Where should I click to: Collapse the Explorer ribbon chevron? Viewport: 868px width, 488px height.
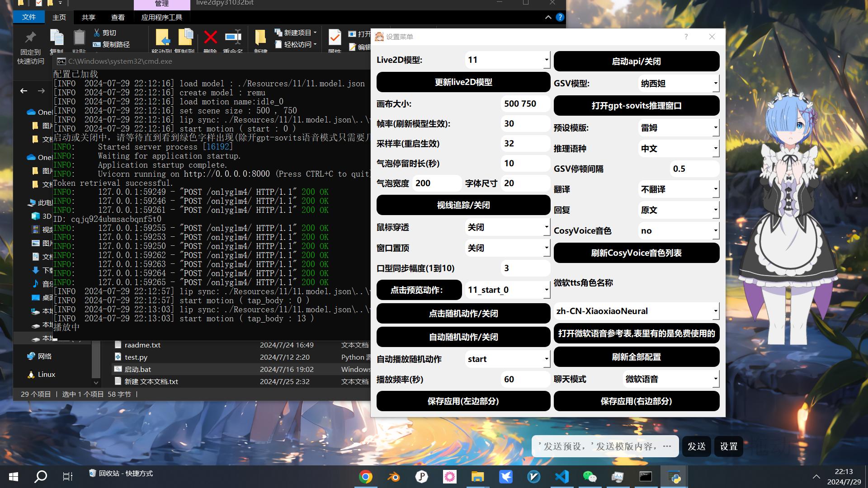[548, 17]
